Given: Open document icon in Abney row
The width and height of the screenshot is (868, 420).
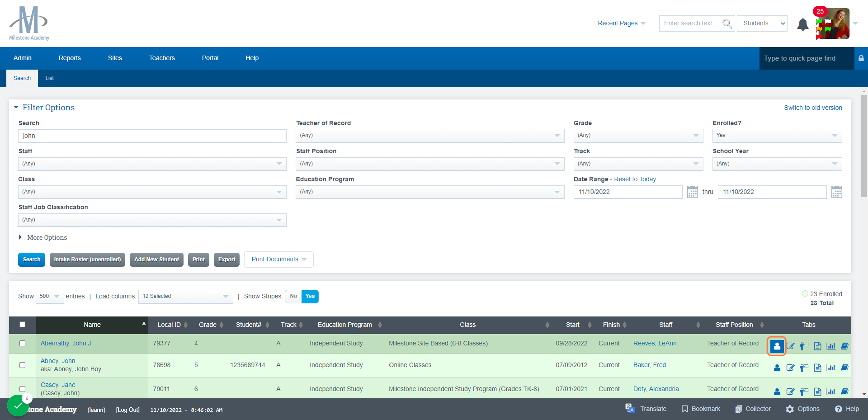Looking at the screenshot, I should [817, 368].
